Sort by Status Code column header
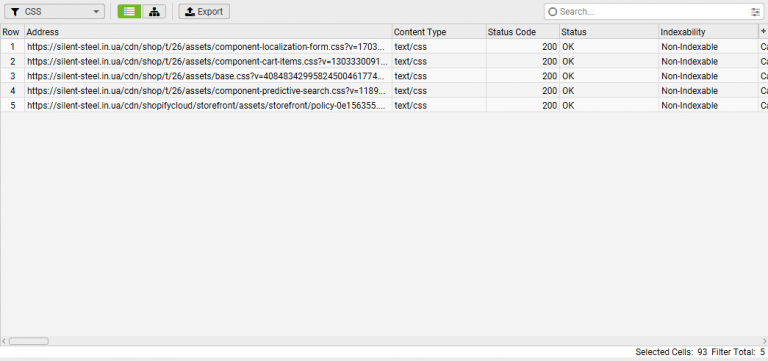The image size is (768, 361). pos(523,32)
